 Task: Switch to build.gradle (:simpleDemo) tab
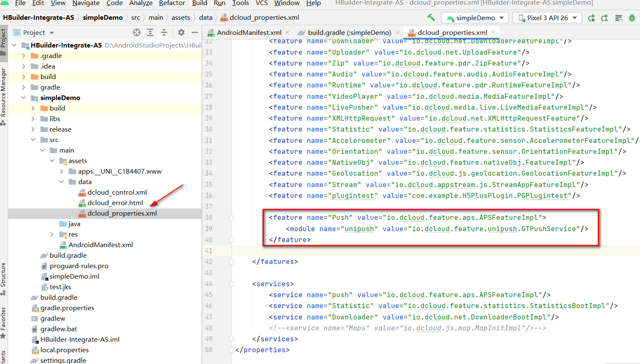[349, 32]
